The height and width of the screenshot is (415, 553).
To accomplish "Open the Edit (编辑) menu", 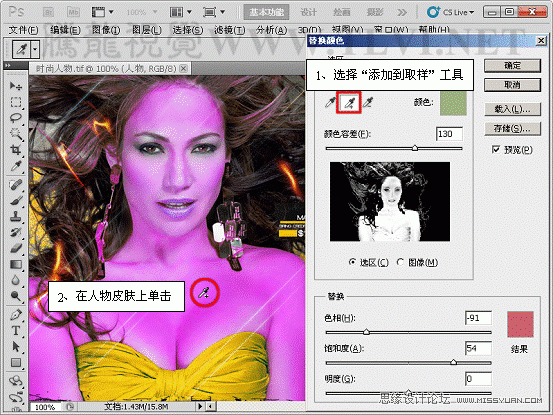I will tap(65, 30).
